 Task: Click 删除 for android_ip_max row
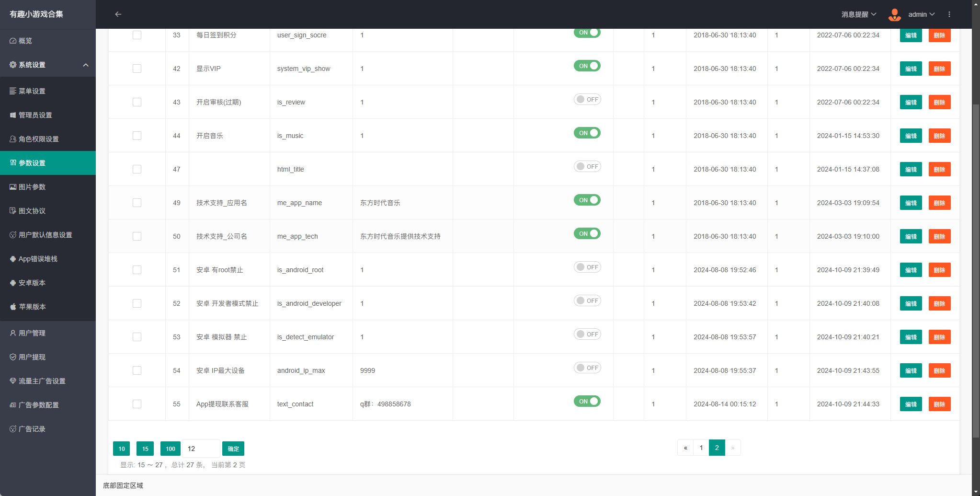(940, 370)
